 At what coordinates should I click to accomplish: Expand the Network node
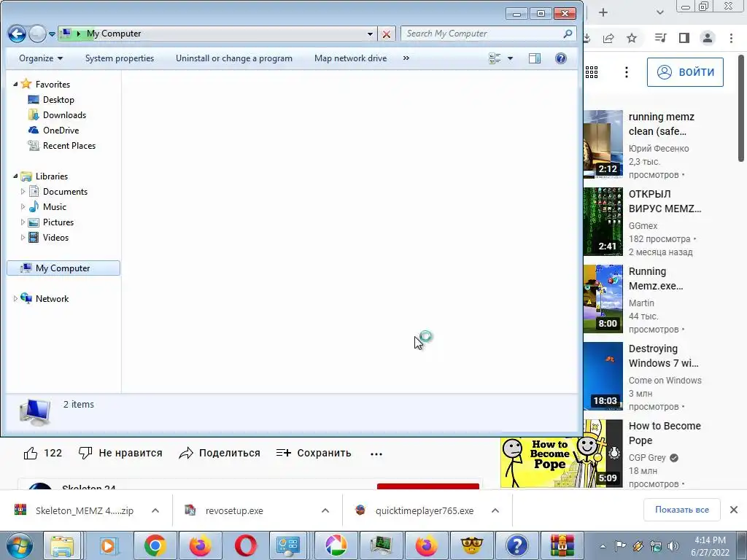click(x=15, y=298)
